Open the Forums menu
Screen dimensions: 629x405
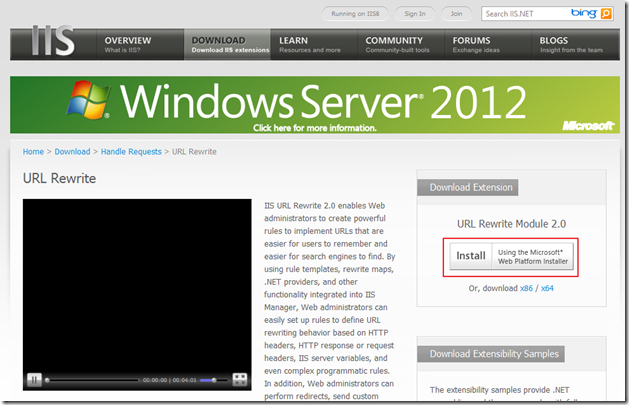[488, 45]
